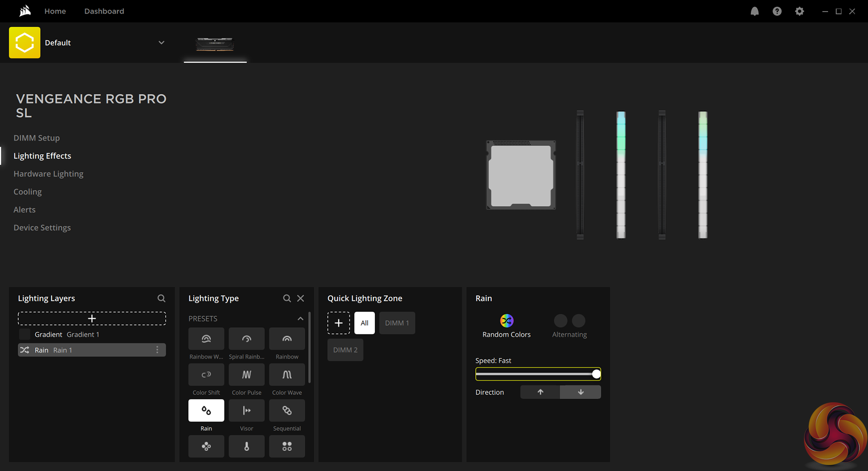The image size is (868, 471).
Task: Go to the Dashboard tab
Action: tap(104, 11)
